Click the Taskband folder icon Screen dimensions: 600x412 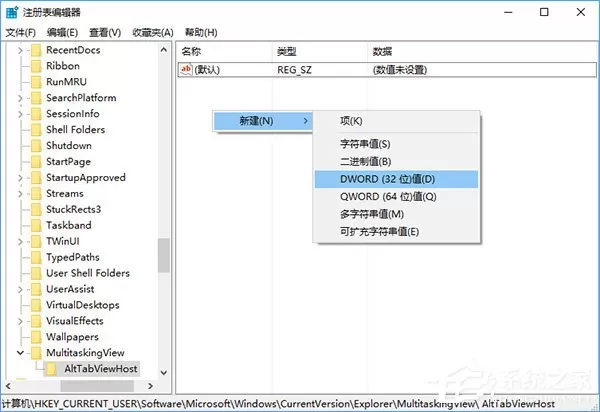click(36, 225)
